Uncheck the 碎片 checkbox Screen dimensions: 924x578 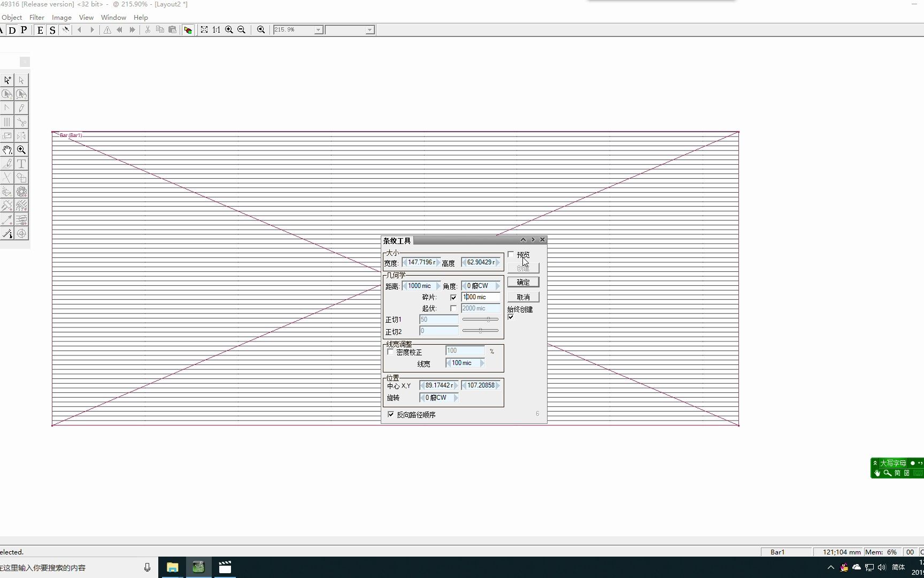453,298
